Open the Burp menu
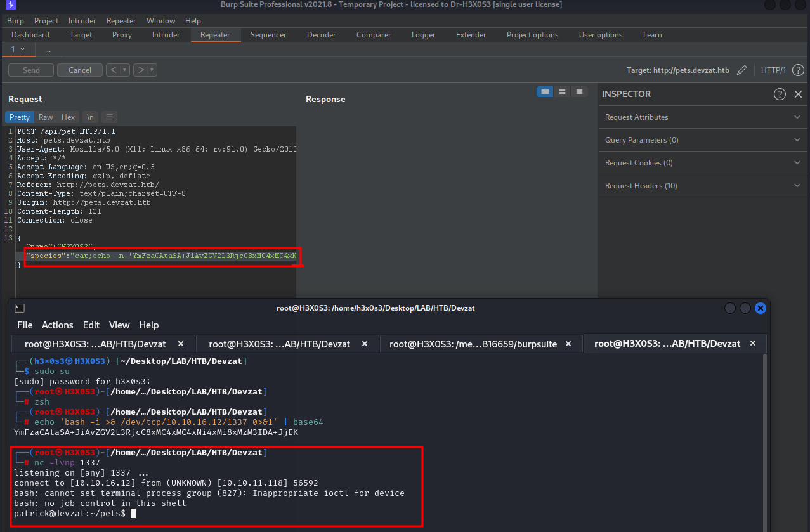The image size is (810, 532). coord(15,21)
